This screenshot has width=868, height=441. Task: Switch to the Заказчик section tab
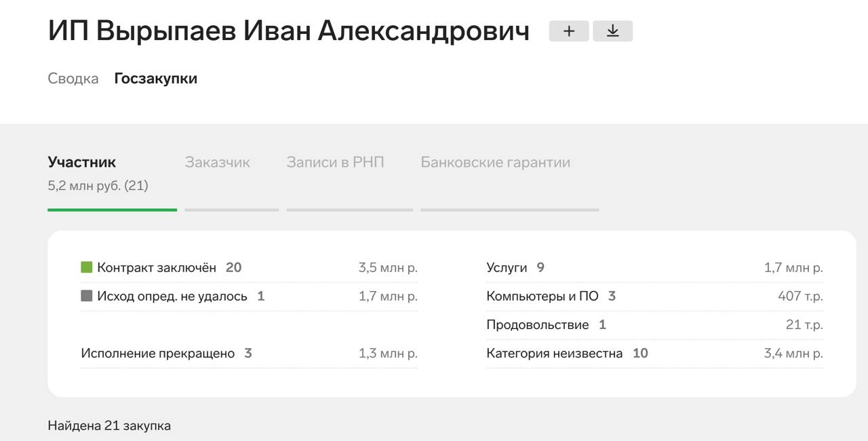click(217, 163)
